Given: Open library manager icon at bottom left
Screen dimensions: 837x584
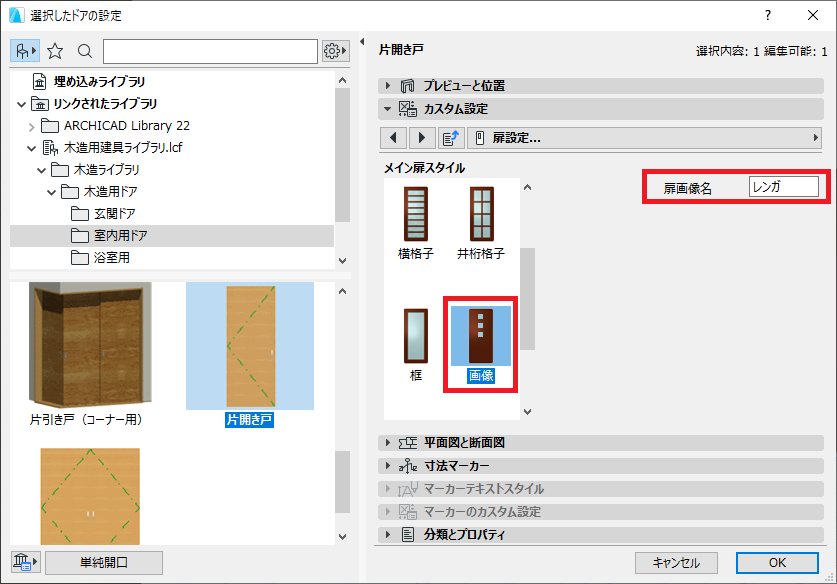Looking at the screenshot, I should [25, 562].
